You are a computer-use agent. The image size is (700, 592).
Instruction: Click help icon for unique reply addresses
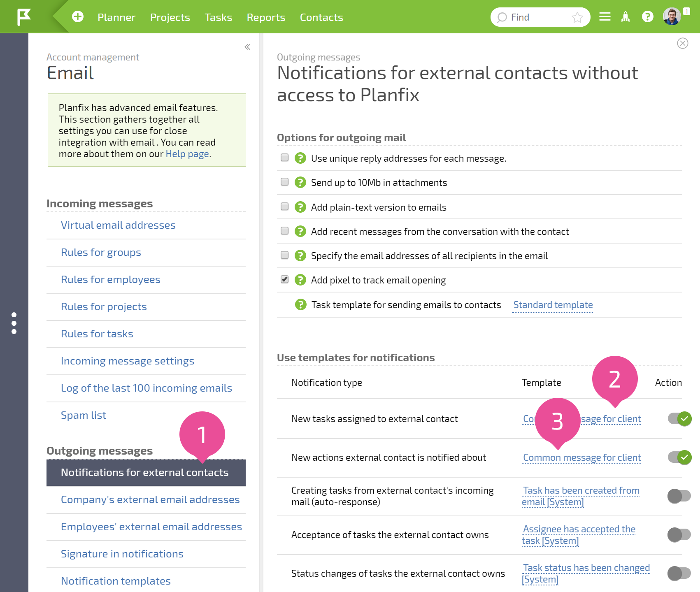click(x=300, y=158)
